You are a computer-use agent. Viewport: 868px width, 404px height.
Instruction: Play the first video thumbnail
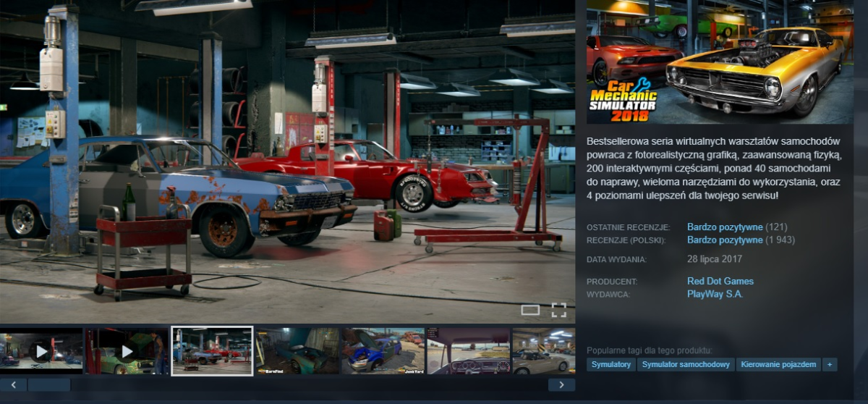[x=41, y=351]
